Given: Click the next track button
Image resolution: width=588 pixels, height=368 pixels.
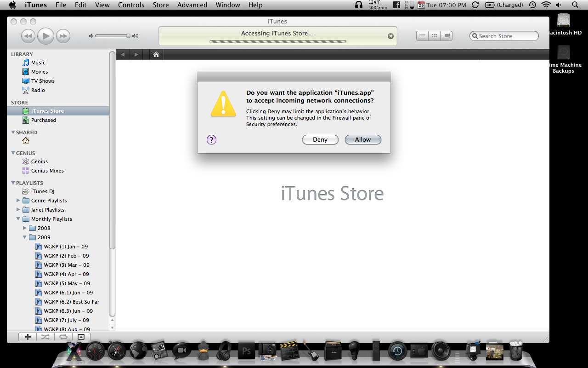Looking at the screenshot, I should 63,36.
